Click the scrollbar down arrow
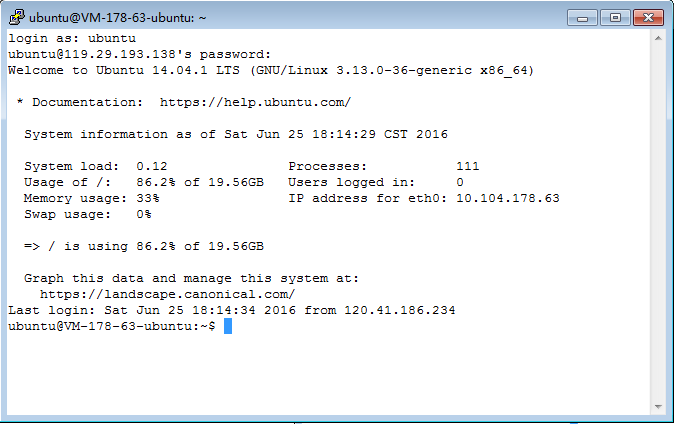This screenshot has width=674, height=424. click(658, 406)
